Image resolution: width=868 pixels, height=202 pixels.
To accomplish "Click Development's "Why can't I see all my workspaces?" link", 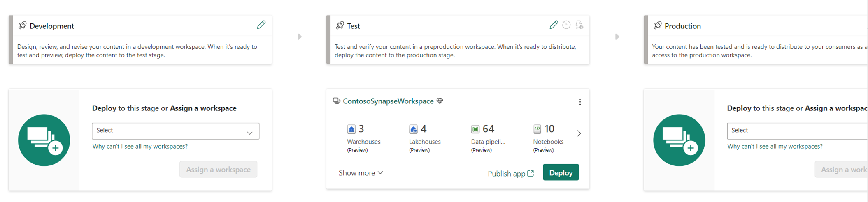I will pos(140,146).
